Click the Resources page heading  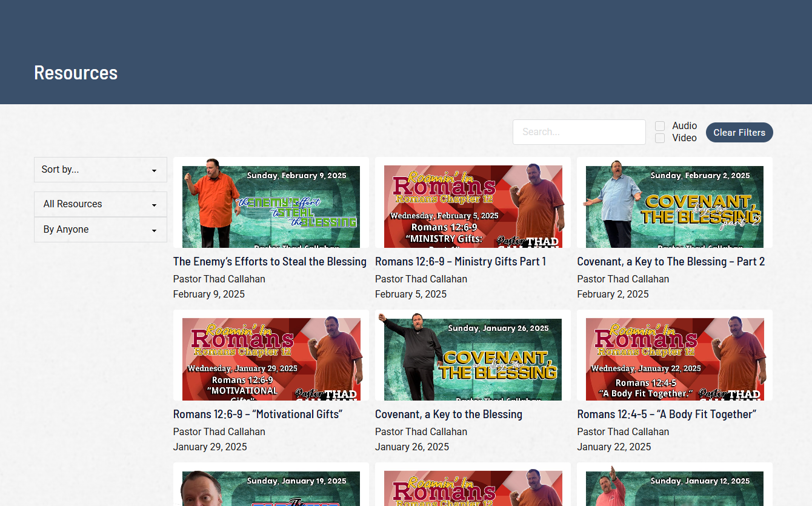[x=76, y=73]
